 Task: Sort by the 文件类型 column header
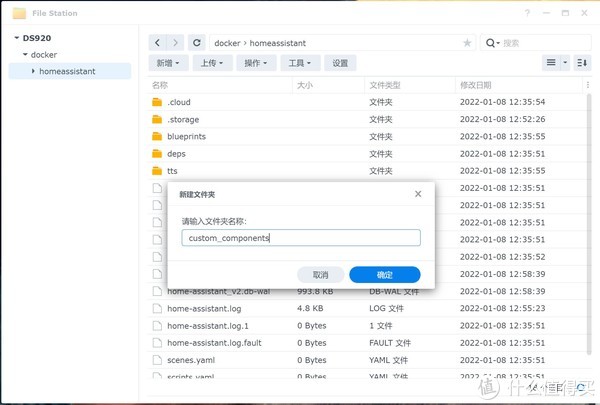pyautogui.click(x=385, y=85)
